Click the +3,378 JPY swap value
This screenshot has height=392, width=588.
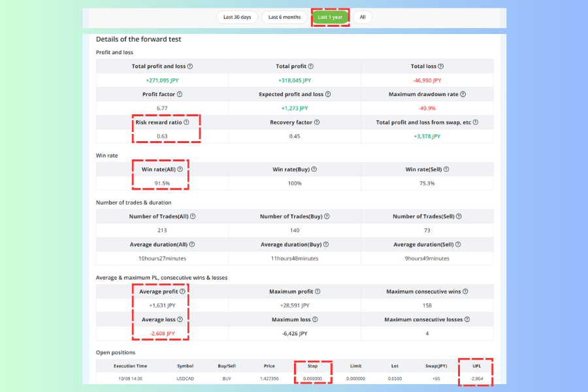[427, 136]
